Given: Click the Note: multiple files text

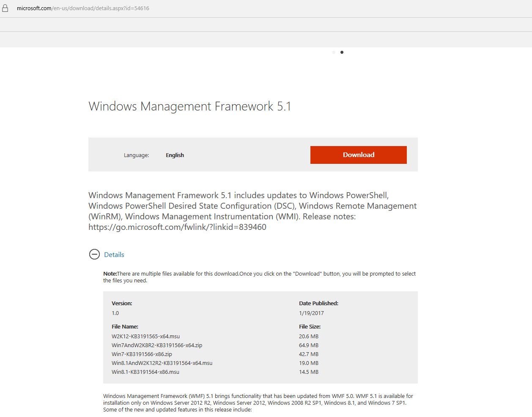Looking at the screenshot, I should [x=259, y=277].
